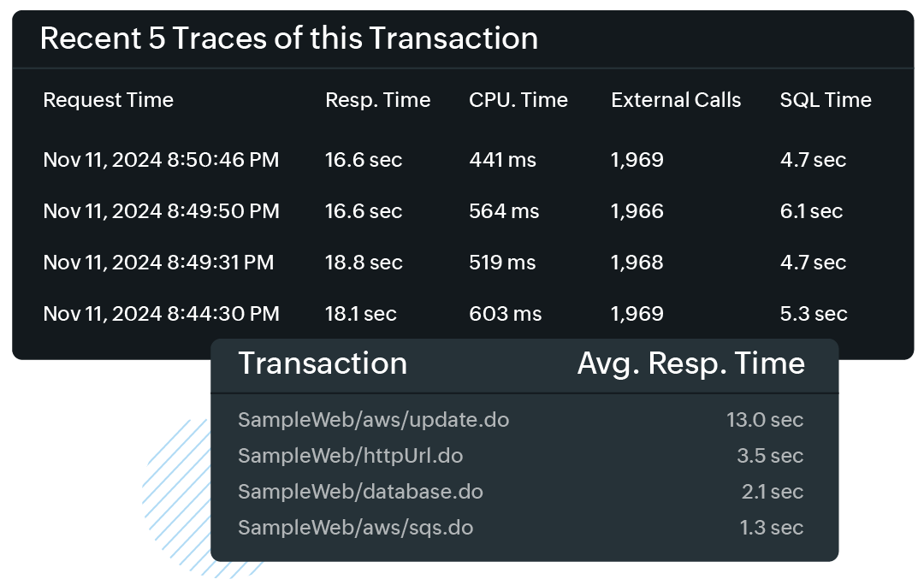Select the External Calls column header
The image size is (924, 585).
pyautogui.click(x=675, y=100)
